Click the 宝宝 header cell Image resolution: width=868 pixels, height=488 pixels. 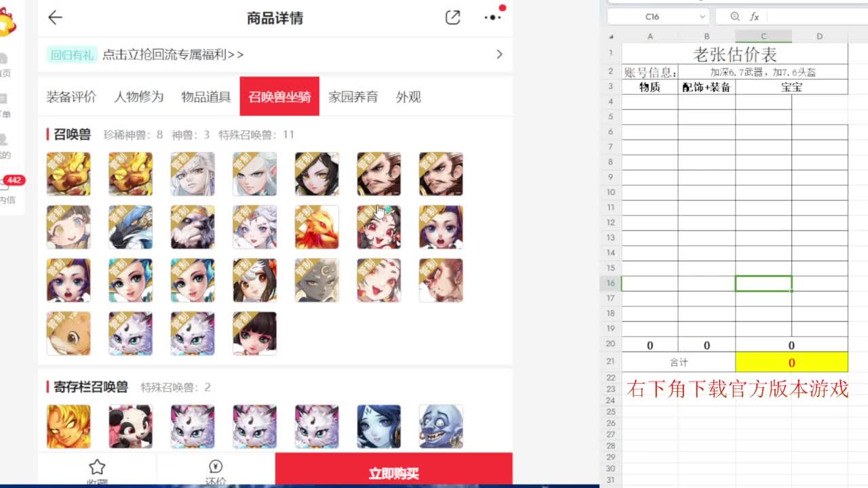click(791, 87)
